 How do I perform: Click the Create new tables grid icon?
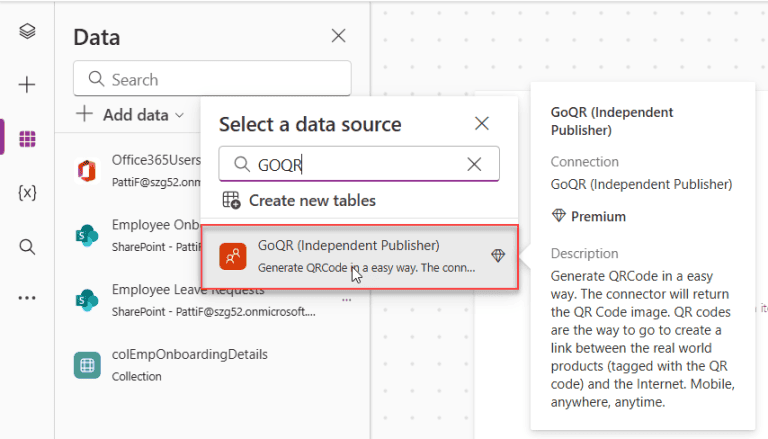231,200
